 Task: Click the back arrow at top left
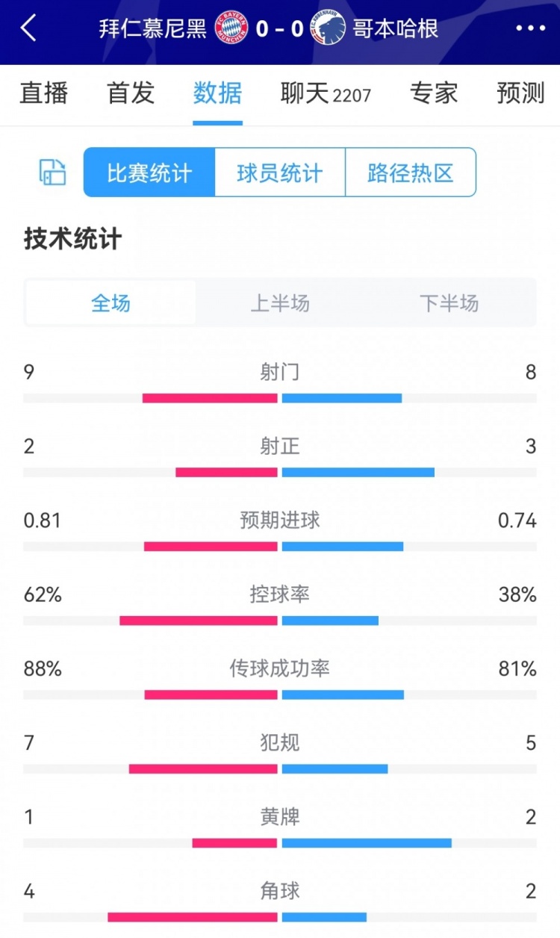[28, 28]
